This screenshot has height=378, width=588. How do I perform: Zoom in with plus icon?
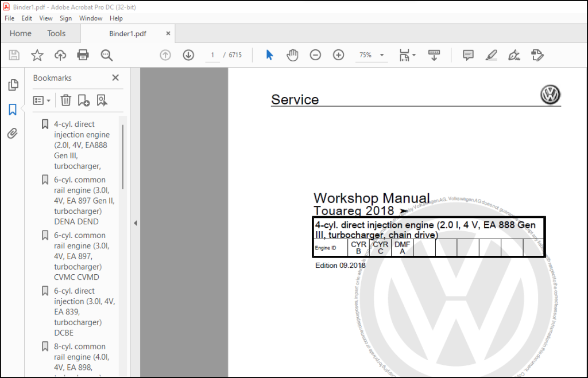pyautogui.click(x=339, y=56)
